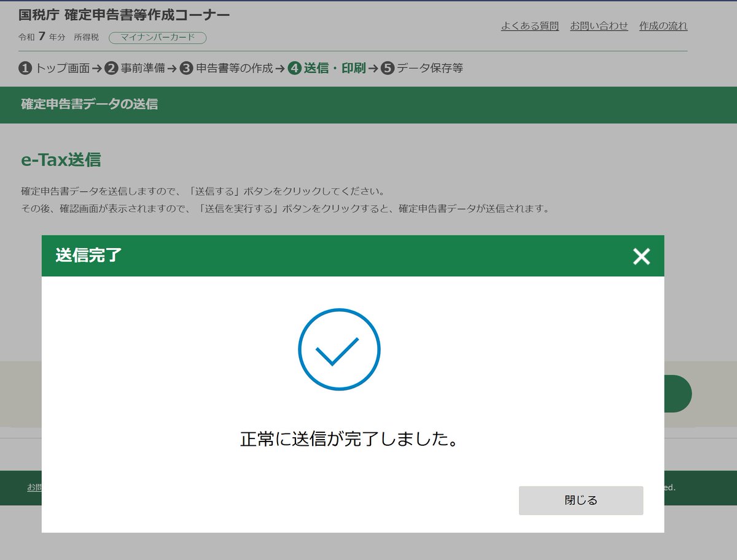This screenshot has height=560, width=737.
Task: Click the 確定申告書データの送信 banner text
Action: (90, 104)
